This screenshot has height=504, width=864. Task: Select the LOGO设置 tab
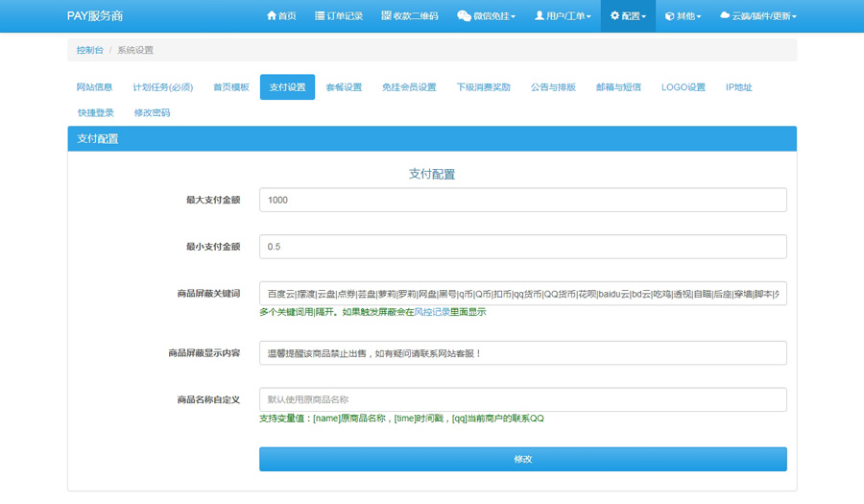tap(683, 87)
